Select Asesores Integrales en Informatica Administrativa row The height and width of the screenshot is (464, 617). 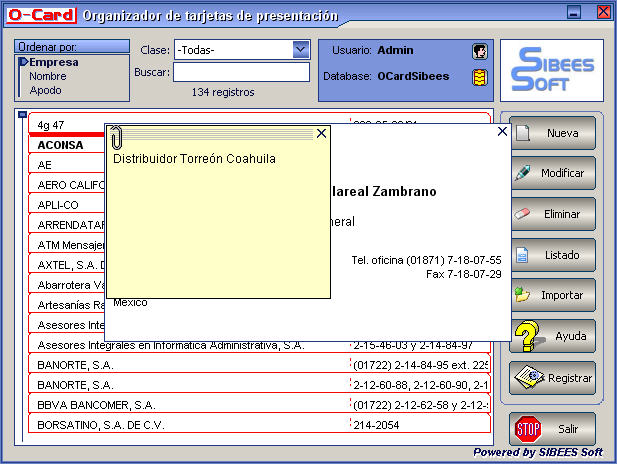click(260, 346)
